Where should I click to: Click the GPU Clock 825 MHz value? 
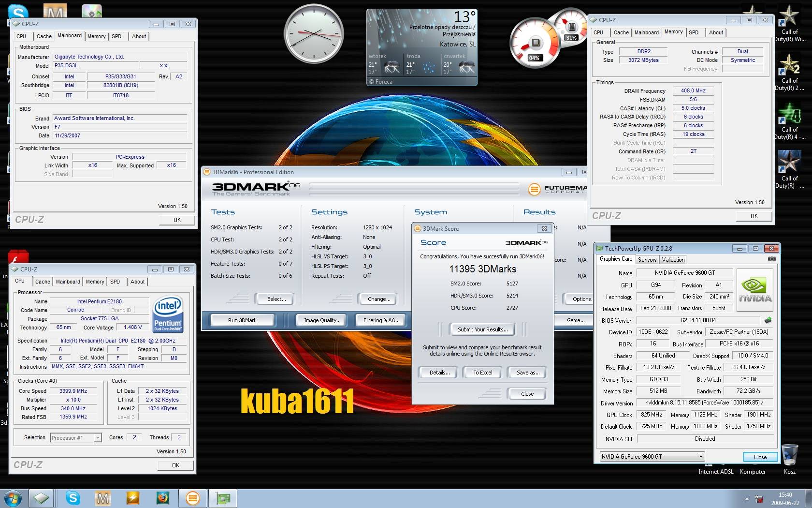pyautogui.click(x=651, y=415)
